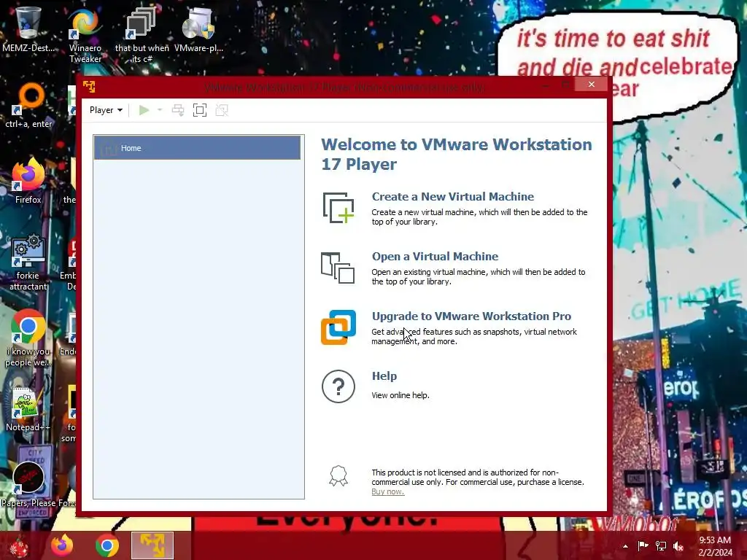Open the Help heading link

click(384, 376)
